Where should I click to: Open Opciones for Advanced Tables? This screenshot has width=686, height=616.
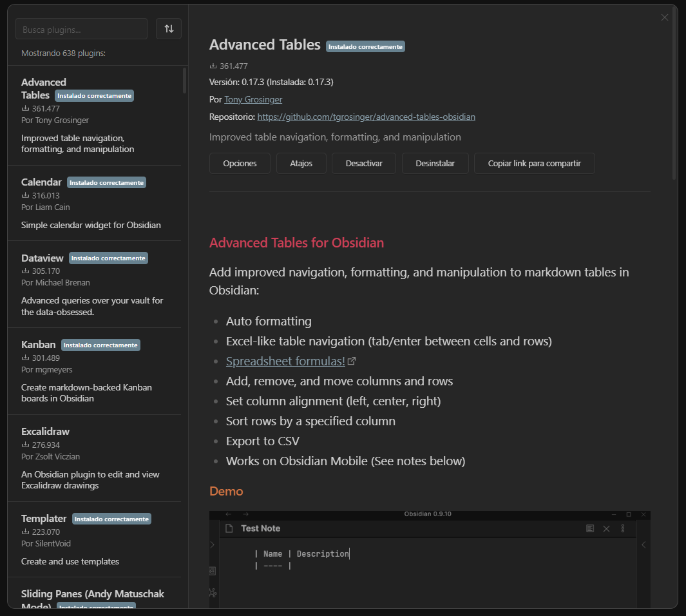click(240, 163)
